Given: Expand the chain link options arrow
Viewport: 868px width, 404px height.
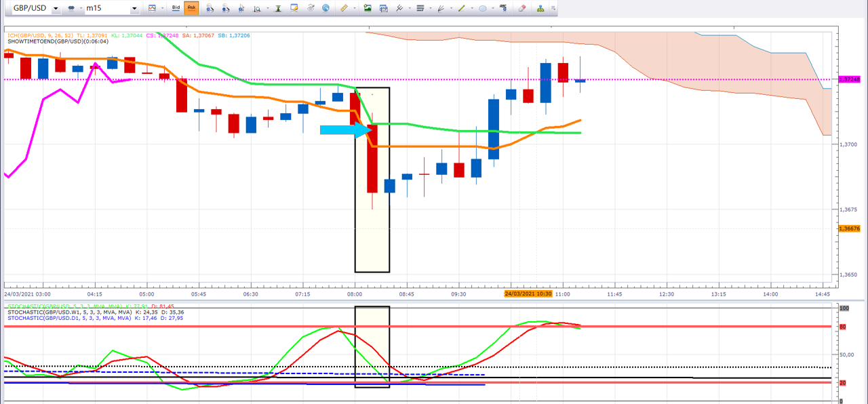Looking at the screenshot, I should tap(80, 8).
